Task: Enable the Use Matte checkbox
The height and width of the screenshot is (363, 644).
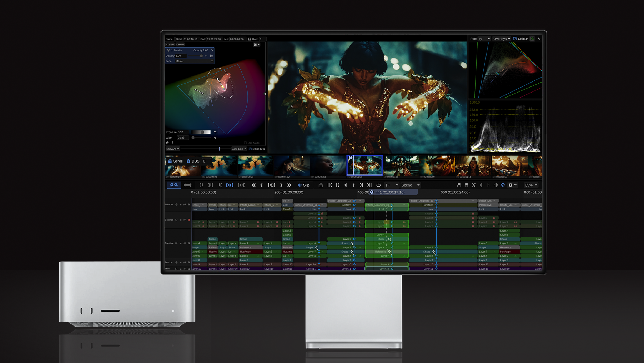Action: pos(246,143)
